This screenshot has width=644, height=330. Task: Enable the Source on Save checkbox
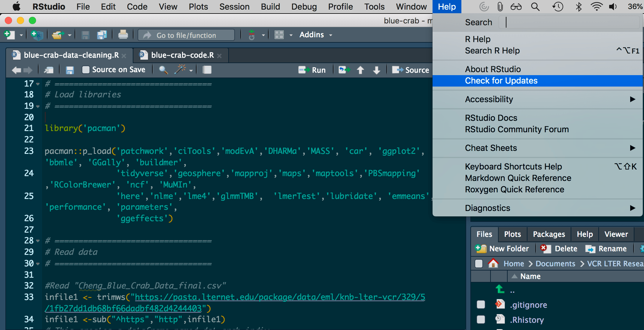86,69
